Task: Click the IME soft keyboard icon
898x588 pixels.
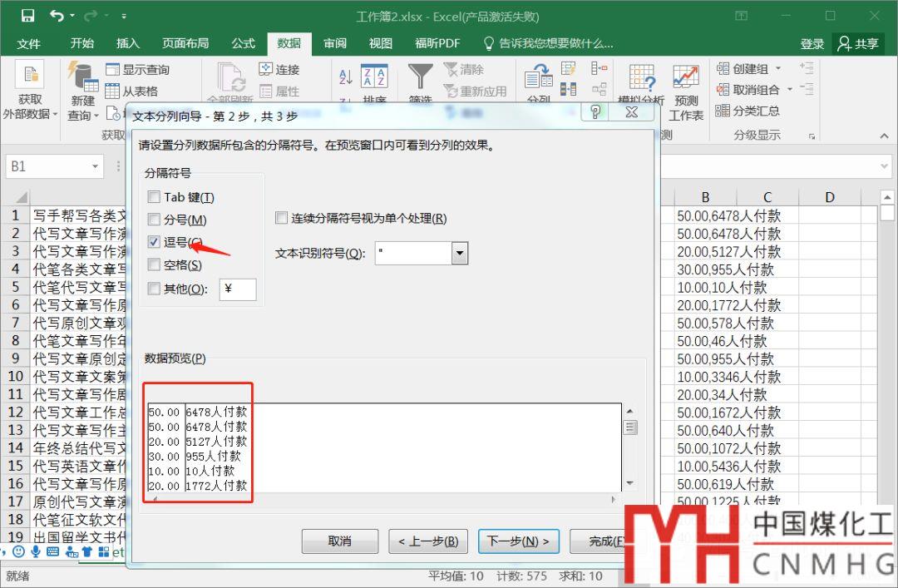Action: click(x=52, y=552)
